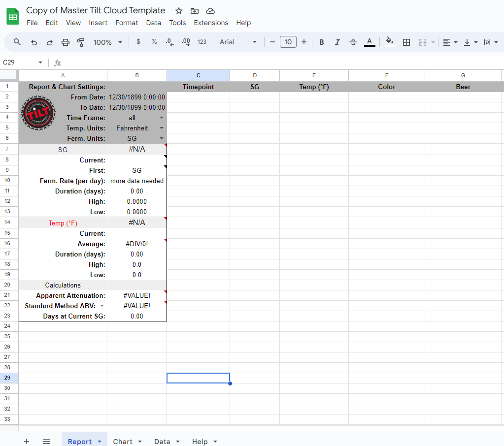This screenshot has height=446, width=504.
Task: Toggle bold text formatting
Action: tap(322, 42)
